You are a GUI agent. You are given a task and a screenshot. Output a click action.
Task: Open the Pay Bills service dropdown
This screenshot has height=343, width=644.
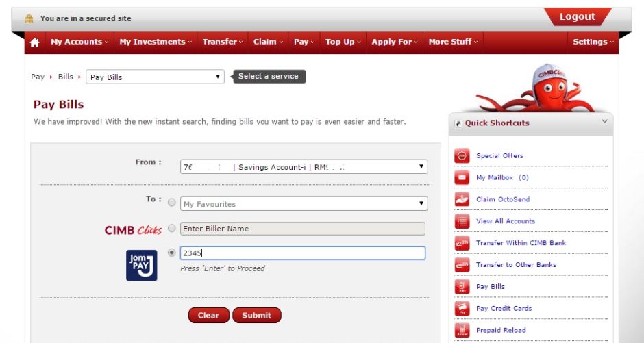point(155,77)
